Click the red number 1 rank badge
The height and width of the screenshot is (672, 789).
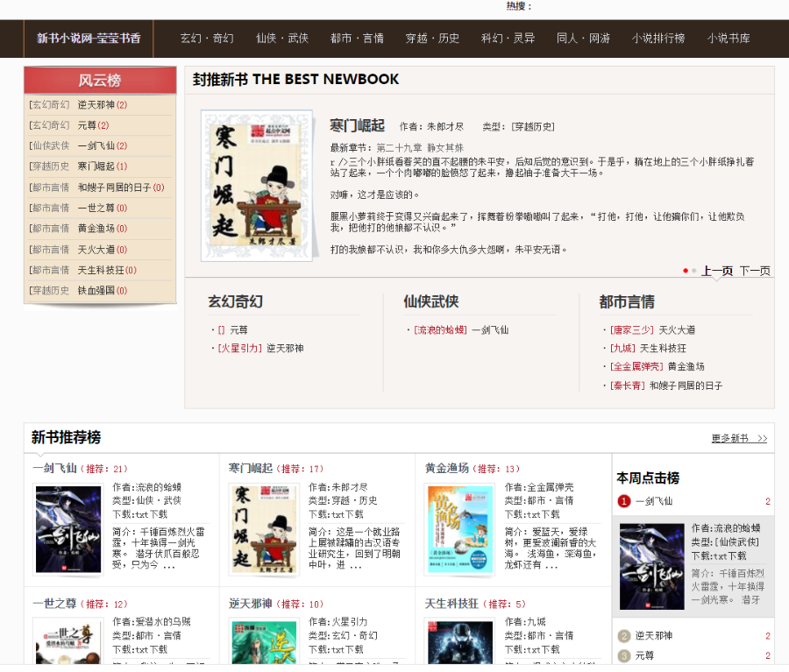[x=622, y=501]
